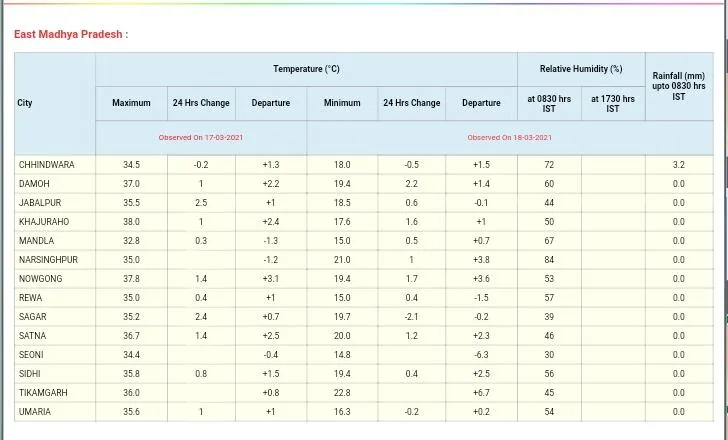Viewport: 728px width, 440px height.
Task: Click Nowgong maximum departure +3.1
Action: tap(271, 279)
